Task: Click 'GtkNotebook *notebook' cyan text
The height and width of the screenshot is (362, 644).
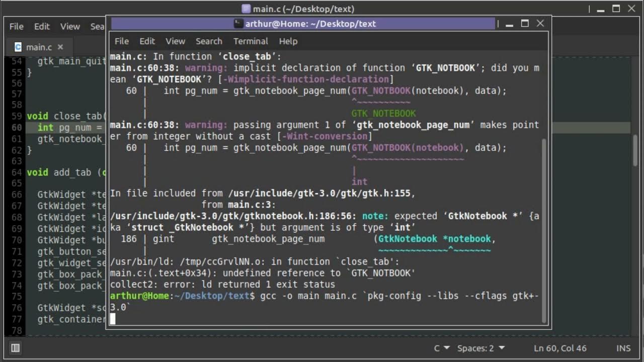Action: (434, 239)
